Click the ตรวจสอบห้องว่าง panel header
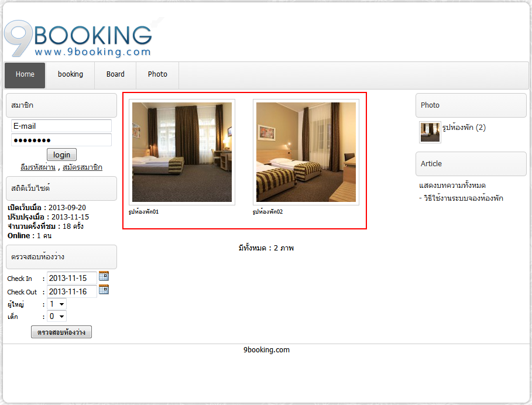Viewport: 532px width, 405px height. (x=61, y=257)
